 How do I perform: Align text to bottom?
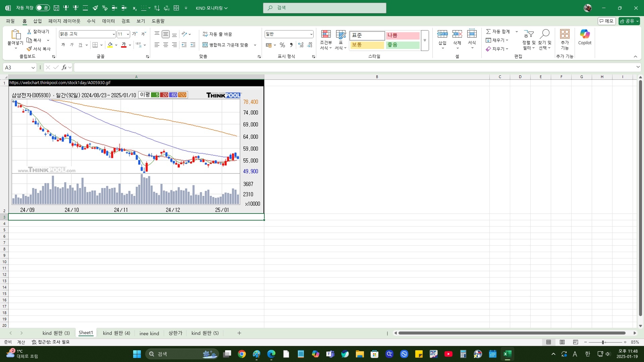(174, 34)
